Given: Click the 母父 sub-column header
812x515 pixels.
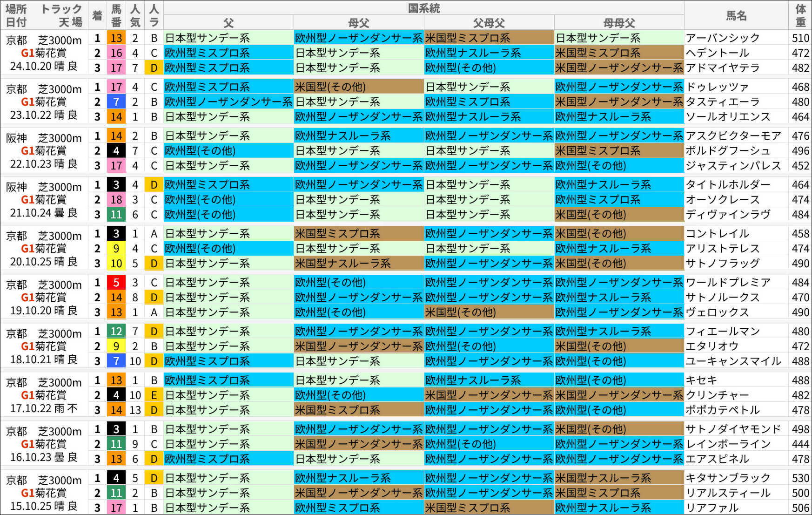Looking at the screenshot, I should [358, 22].
